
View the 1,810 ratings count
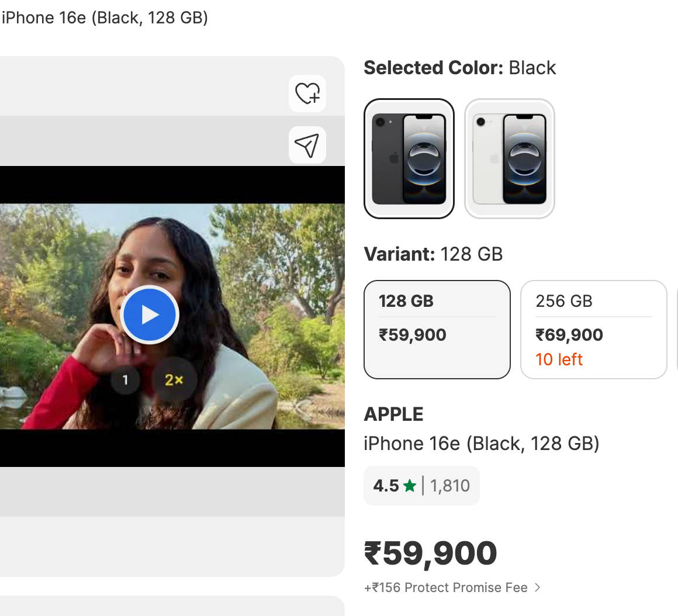(x=450, y=486)
